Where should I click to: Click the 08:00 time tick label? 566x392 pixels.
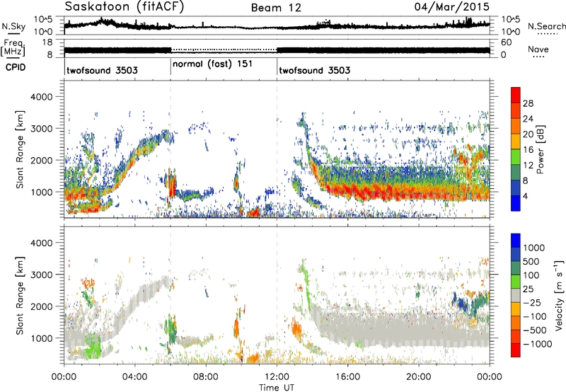tap(206, 377)
